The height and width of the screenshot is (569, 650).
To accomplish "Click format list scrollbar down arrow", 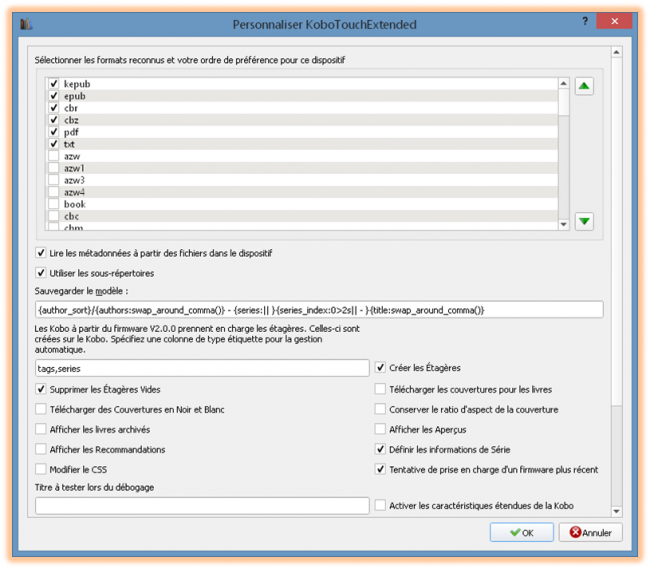I will pyautogui.click(x=563, y=224).
